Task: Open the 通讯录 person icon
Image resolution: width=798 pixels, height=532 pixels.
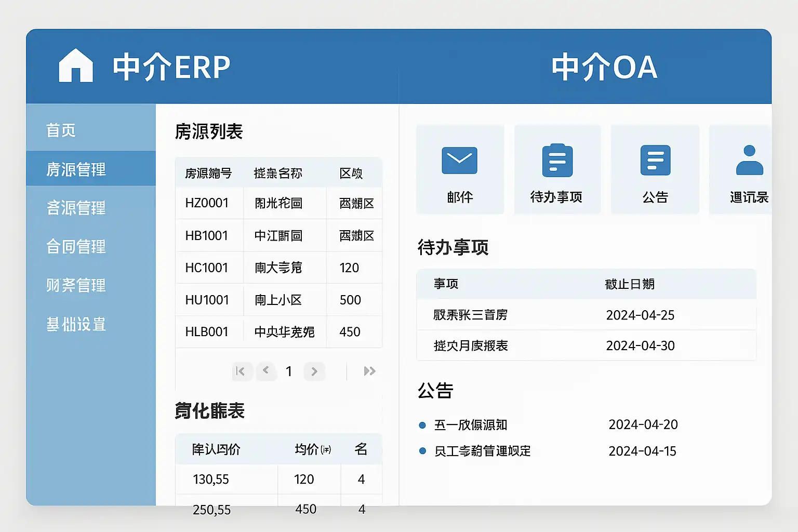Action: (749, 160)
